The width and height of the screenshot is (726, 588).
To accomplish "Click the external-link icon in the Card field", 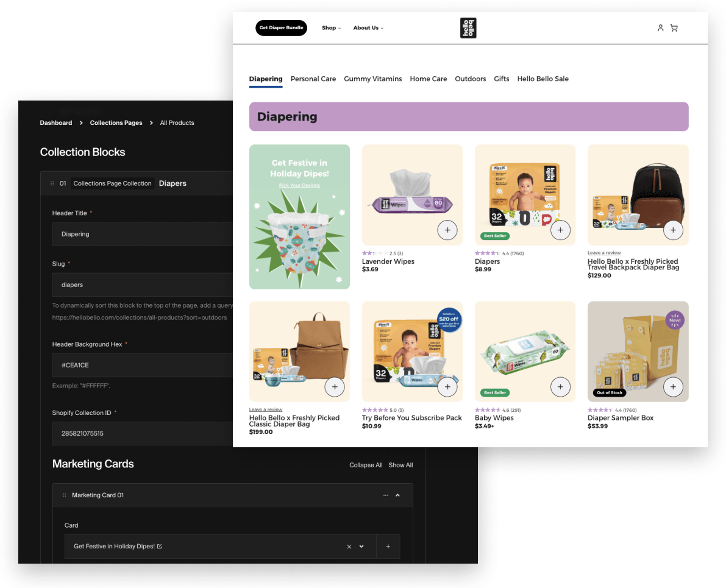I will [158, 546].
